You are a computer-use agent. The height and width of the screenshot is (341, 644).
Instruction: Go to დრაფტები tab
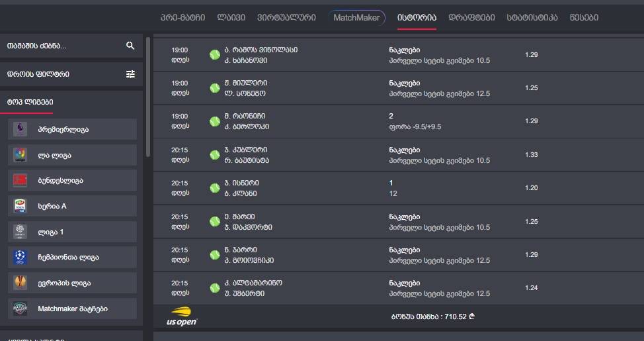pos(471,17)
